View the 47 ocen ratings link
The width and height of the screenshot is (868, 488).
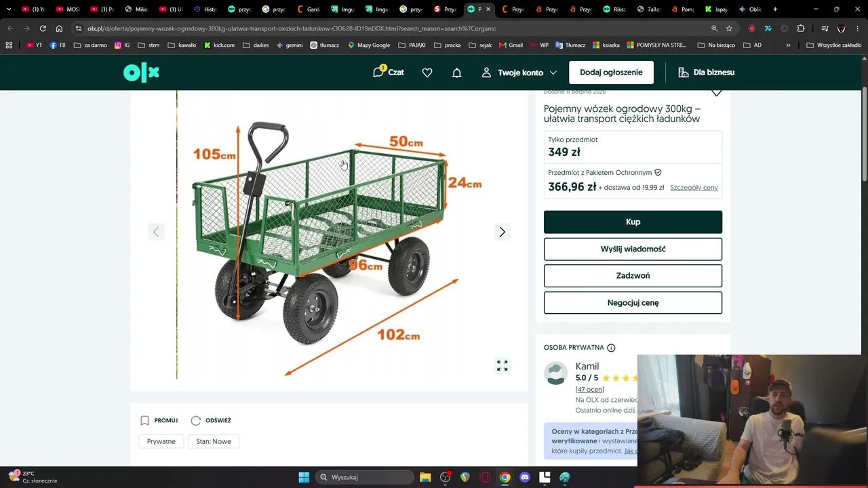tap(590, 390)
